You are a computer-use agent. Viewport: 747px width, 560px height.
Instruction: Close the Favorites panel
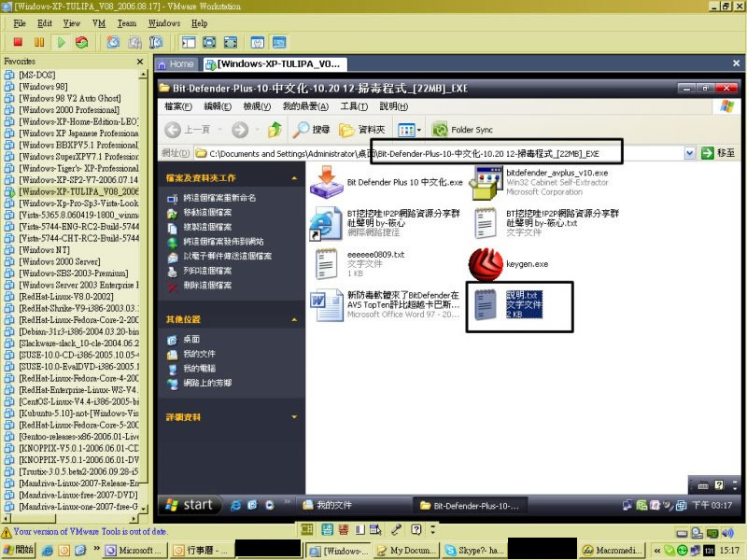coord(140,62)
